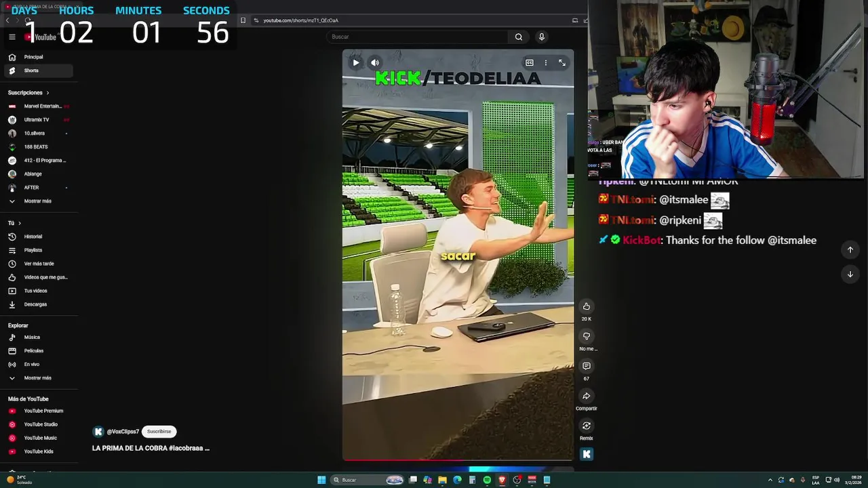Viewport: 868px width, 488px height.
Task: Click the YouTube search field
Action: coord(417,37)
